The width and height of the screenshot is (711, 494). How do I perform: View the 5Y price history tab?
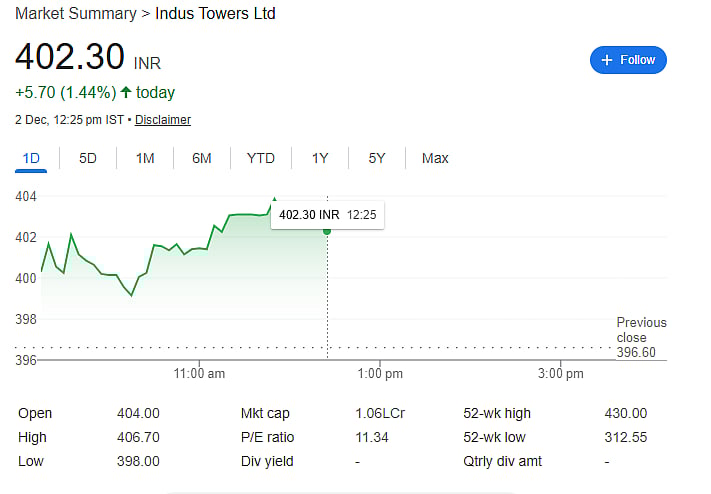(x=376, y=158)
